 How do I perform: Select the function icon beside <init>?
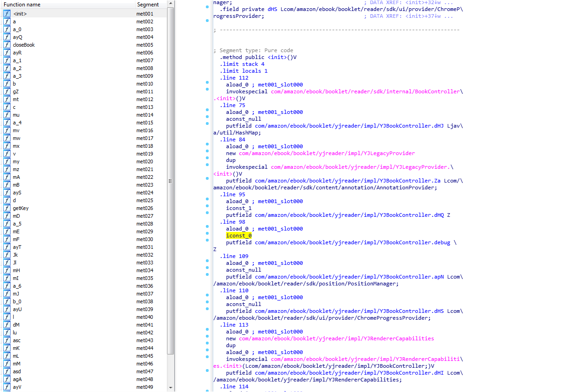coord(7,14)
